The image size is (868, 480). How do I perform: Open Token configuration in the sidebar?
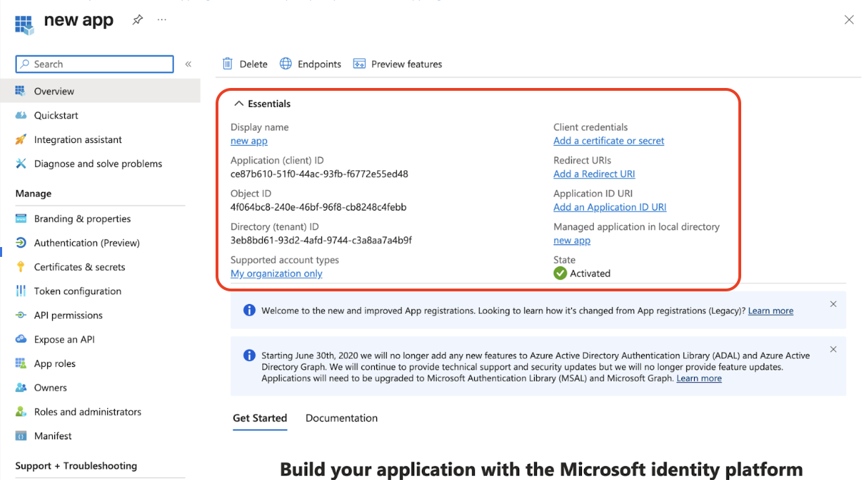coord(77,291)
